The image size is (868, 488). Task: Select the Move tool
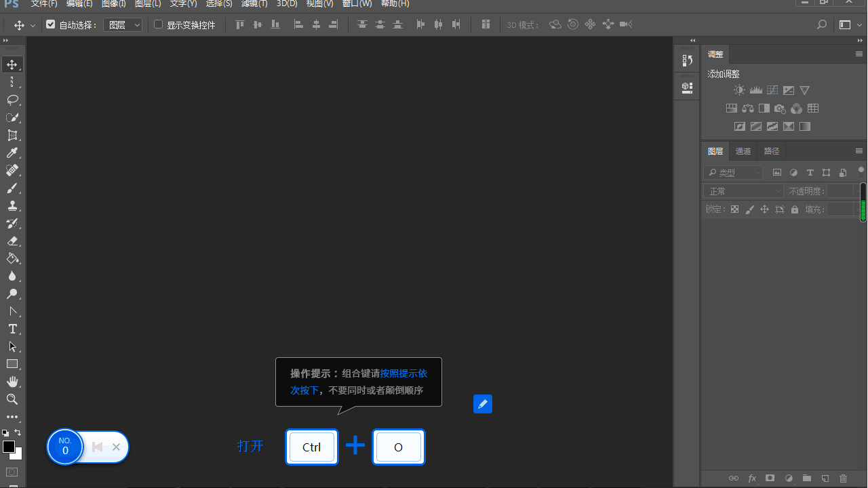(x=12, y=64)
